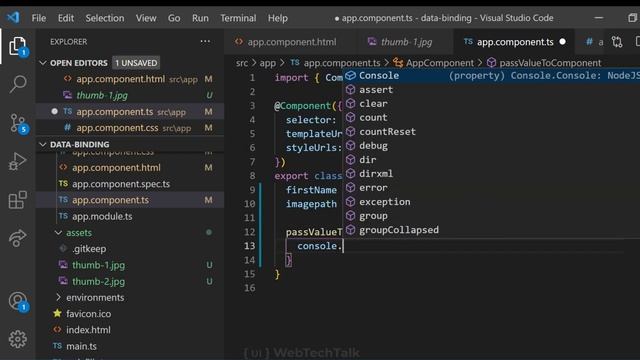Select app.component.ts in Open Editors list

click(x=130, y=111)
